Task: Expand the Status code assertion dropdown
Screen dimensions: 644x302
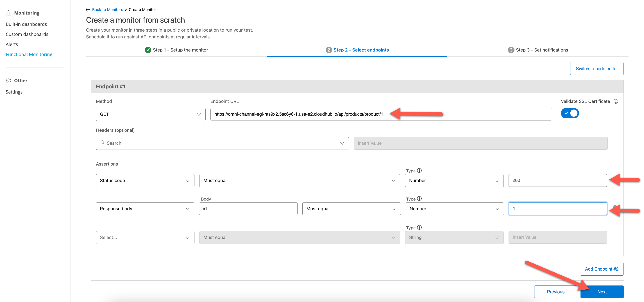Action: 145,180
